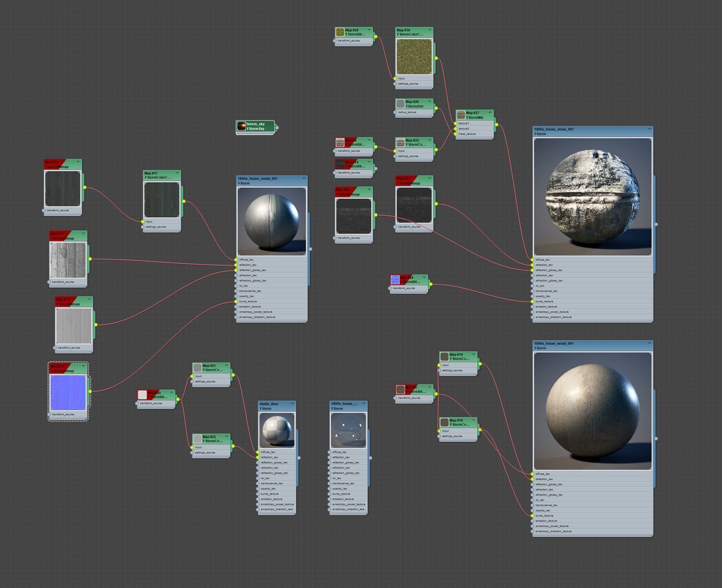Click the Map #24 blue normal-map icon
Image resolution: width=722 pixels, height=588 pixels.
pyautogui.click(x=395, y=280)
